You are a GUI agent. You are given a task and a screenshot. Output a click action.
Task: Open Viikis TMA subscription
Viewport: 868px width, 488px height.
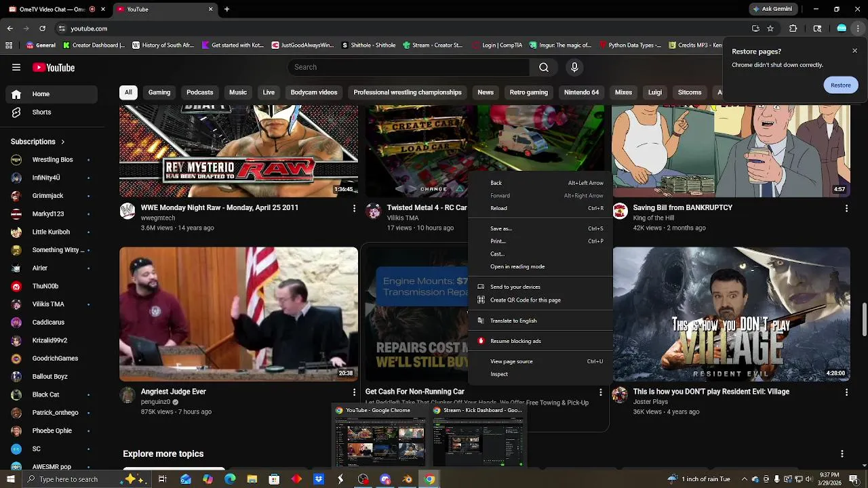pos(51,304)
